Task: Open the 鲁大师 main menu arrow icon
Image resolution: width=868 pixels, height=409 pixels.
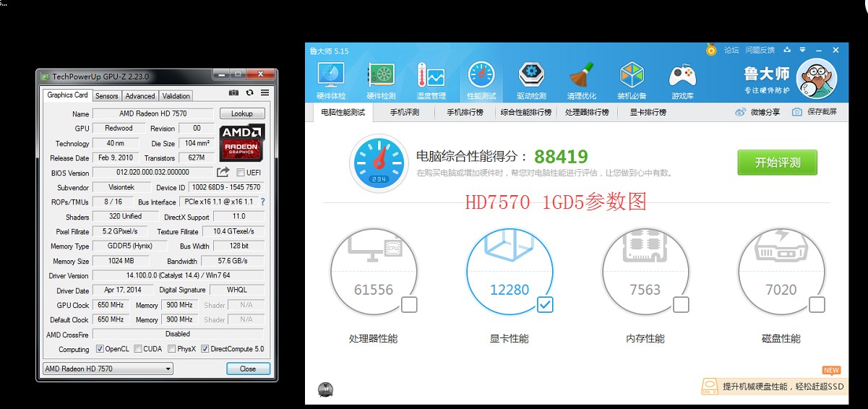Action: (802, 50)
